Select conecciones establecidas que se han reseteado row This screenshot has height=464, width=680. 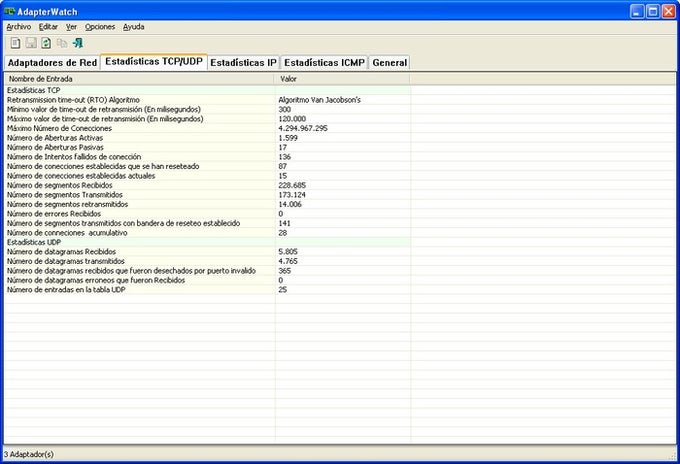pyautogui.click(x=207, y=166)
